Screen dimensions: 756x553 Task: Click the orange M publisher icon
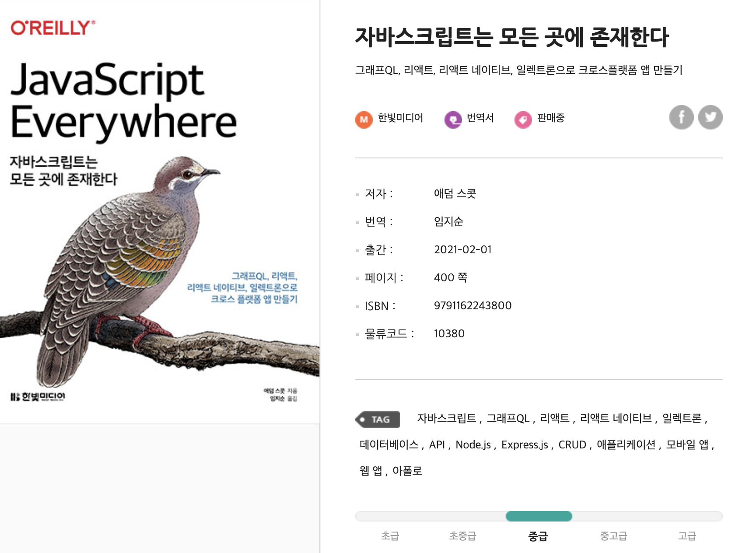click(x=364, y=119)
